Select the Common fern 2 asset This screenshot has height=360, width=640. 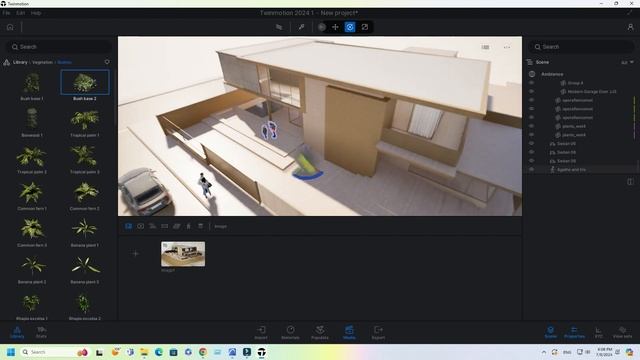click(x=85, y=196)
